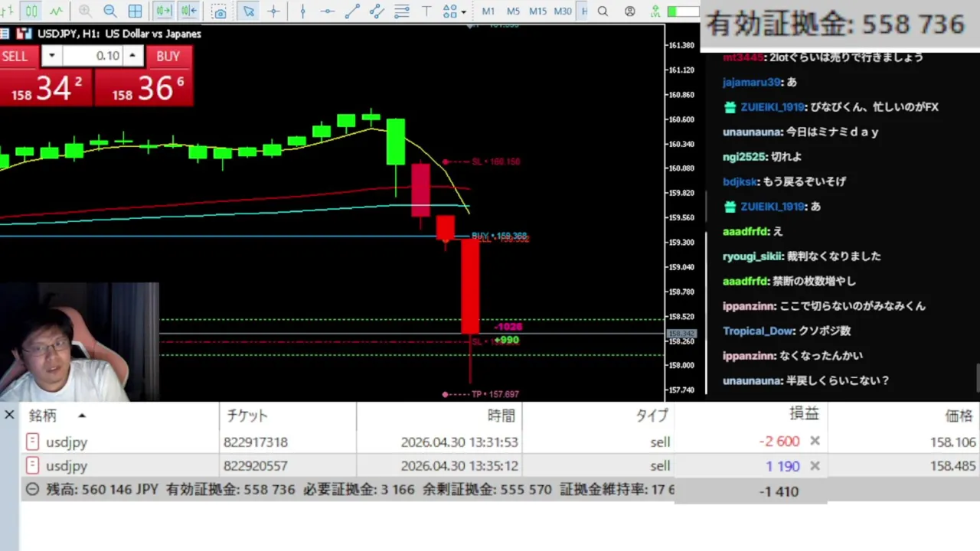The height and width of the screenshot is (551, 980).
Task: Expand the shapes tool dropdown arrow
Action: click(x=464, y=12)
